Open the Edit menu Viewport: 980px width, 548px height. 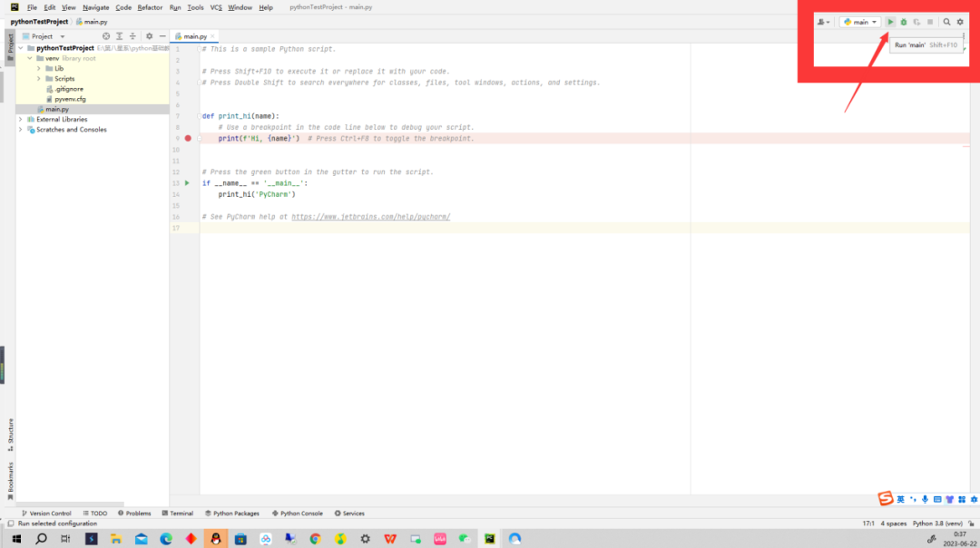[x=49, y=7]
